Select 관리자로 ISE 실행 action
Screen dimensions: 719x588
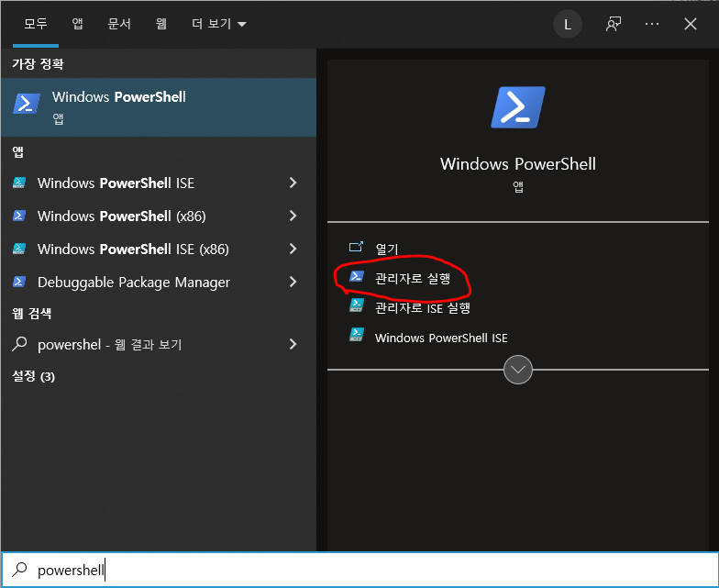[422, 308]
